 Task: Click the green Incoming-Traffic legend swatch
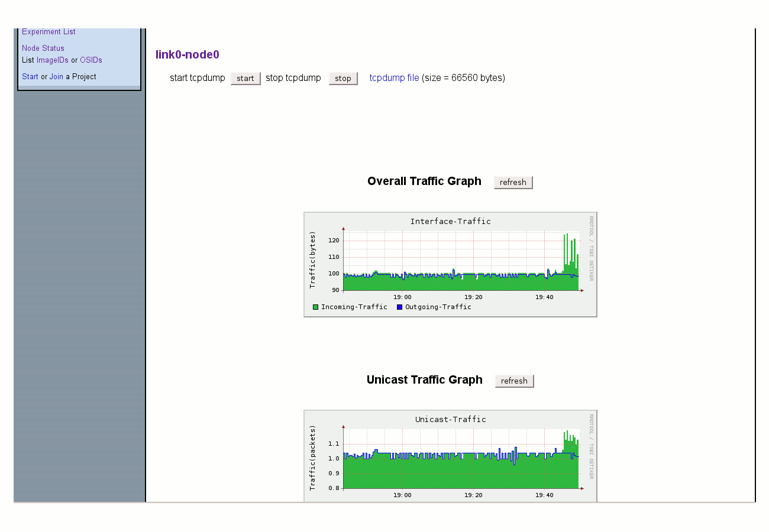pos(316,307)
